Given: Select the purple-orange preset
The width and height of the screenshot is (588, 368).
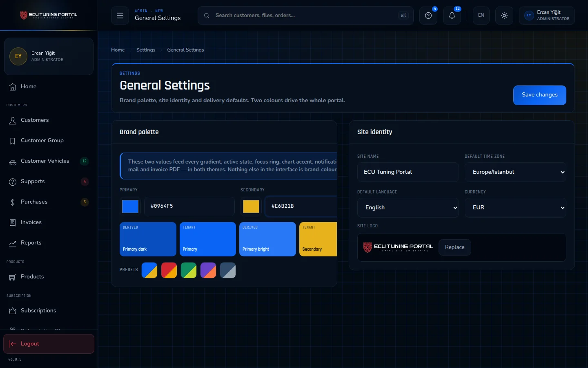Looking at the screenshot, I should [208, 270].
